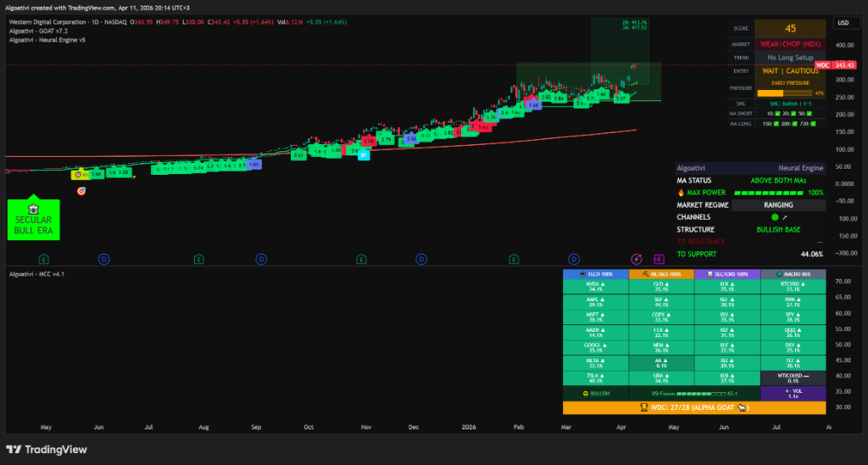868x465 pixels.
Task: Click the pickaxe icon in METALS header
Action: pyautogui.click(x=646, y=274)
